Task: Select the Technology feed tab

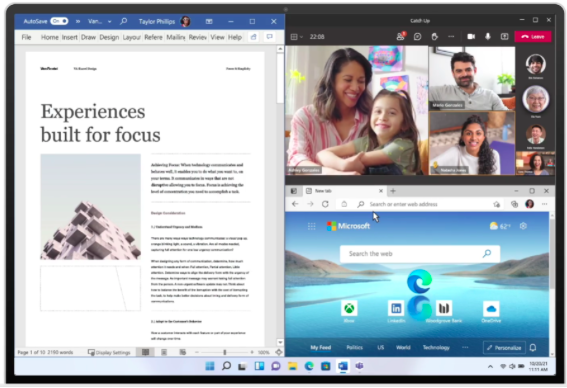Action: [436, 348]
